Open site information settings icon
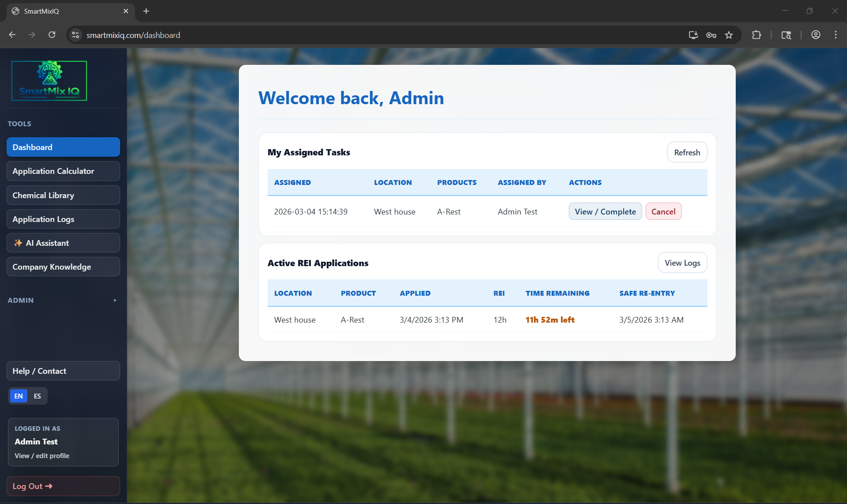Viewport: 847px width, 504px height. 75,35
